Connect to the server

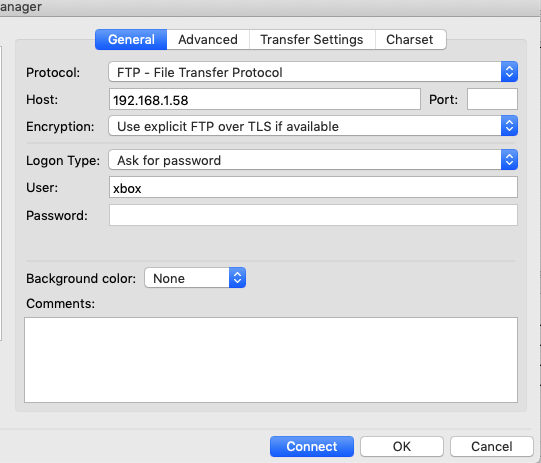[312, 447]
